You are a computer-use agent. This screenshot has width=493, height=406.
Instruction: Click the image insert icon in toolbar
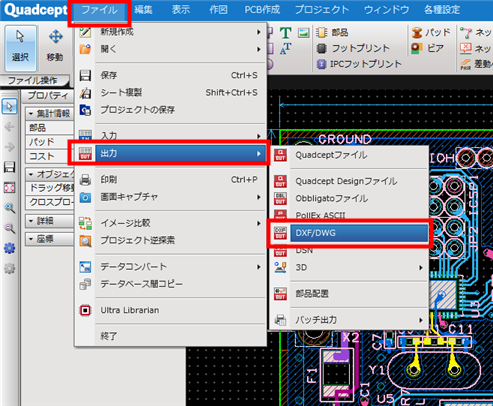tap(303, 33)
